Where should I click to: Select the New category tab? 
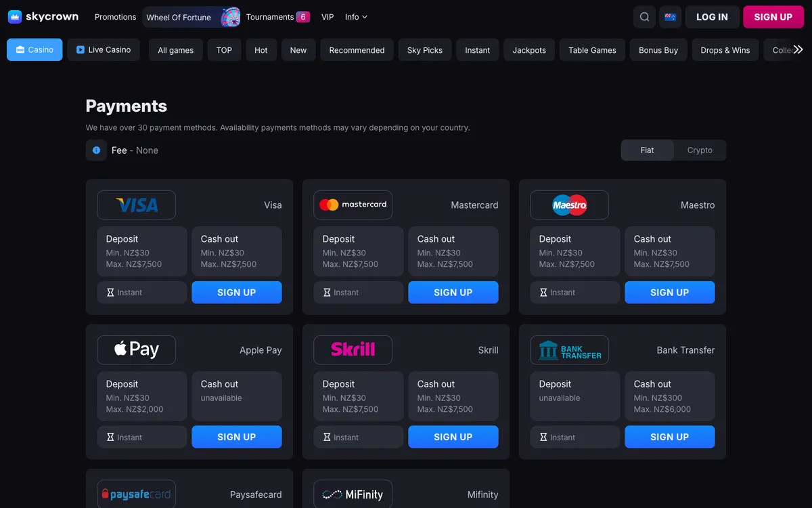coord(298,50)
